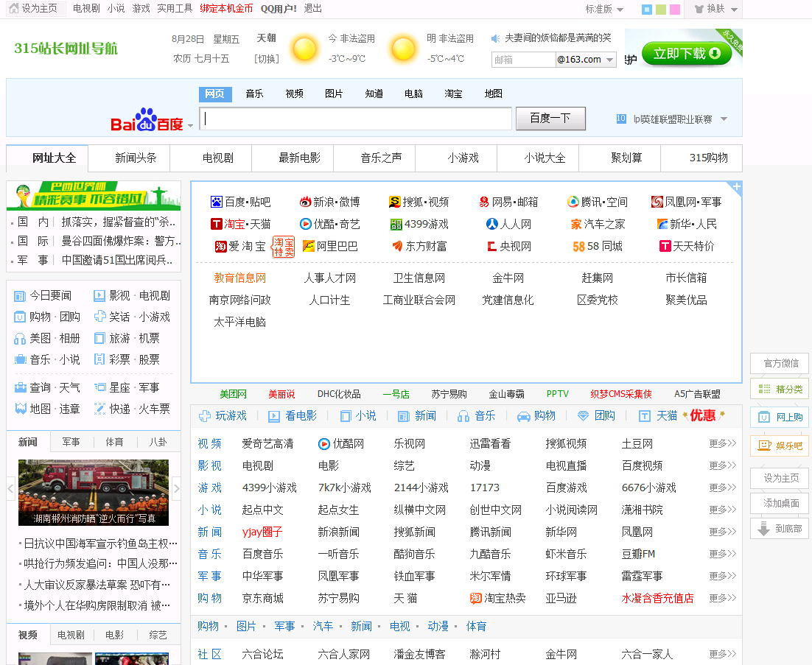The image size is (812, 665).
Task: Click the World Cup banner image
Action: (x=94, y=196)
